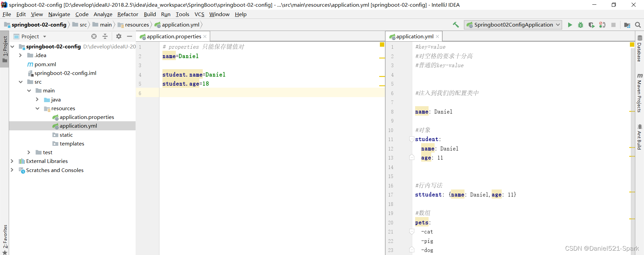Collapse the src folder
Image resolution: width=644 pixels, height=255 pixels.
click(20, 82)
